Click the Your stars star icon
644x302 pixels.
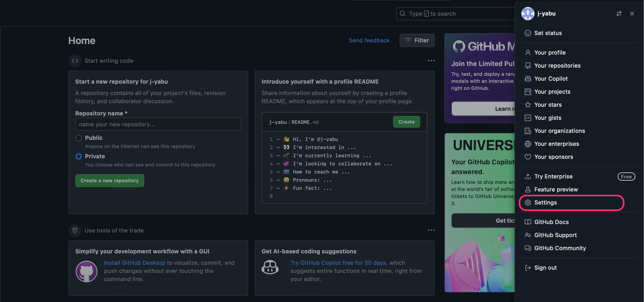tap(528, 105)
